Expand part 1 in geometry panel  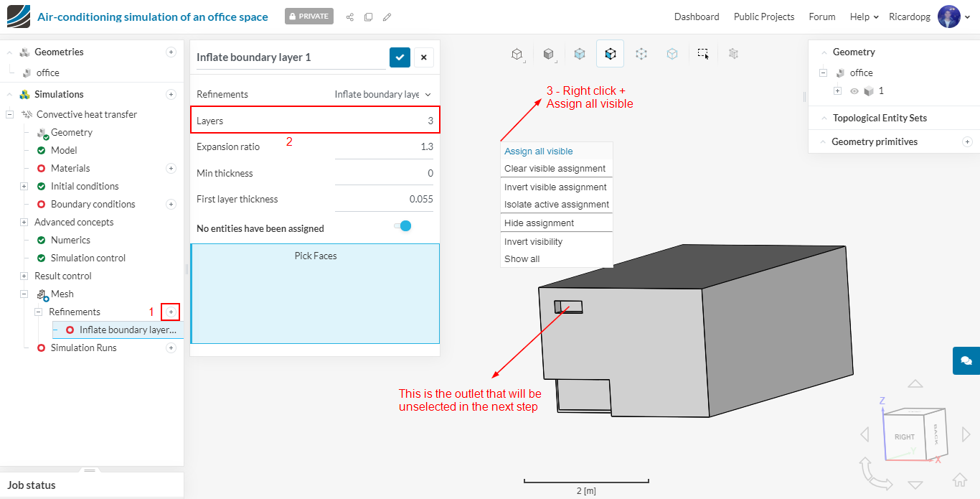pos(837,91)
